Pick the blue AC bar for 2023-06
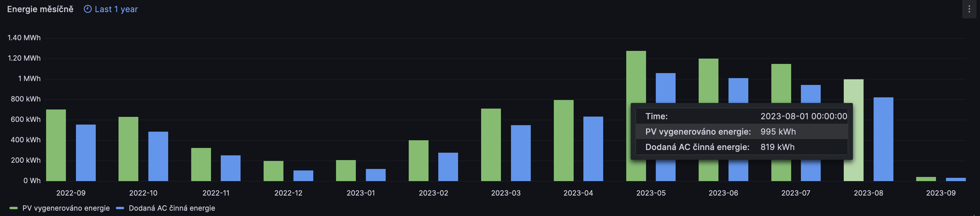980x216 pixels. point(739,90)
